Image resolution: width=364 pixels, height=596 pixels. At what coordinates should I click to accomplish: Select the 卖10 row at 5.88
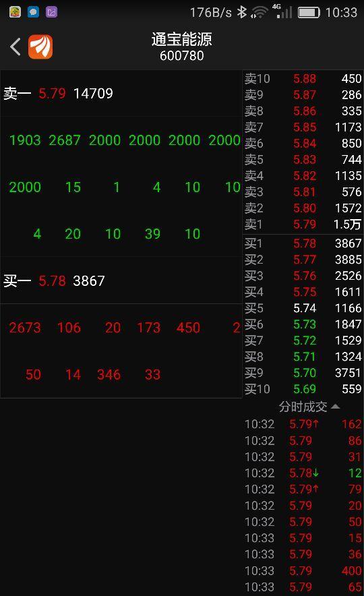click(303, 79)
